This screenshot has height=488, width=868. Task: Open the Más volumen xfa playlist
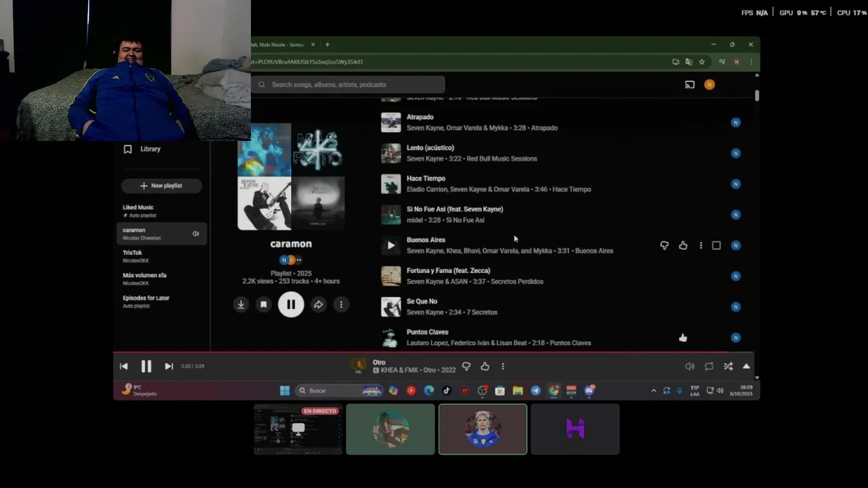(x=161, y=279)
